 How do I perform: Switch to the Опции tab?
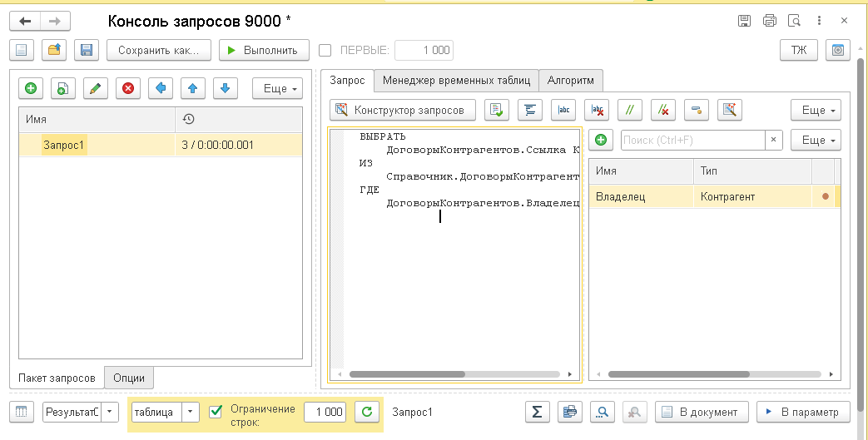129,378
